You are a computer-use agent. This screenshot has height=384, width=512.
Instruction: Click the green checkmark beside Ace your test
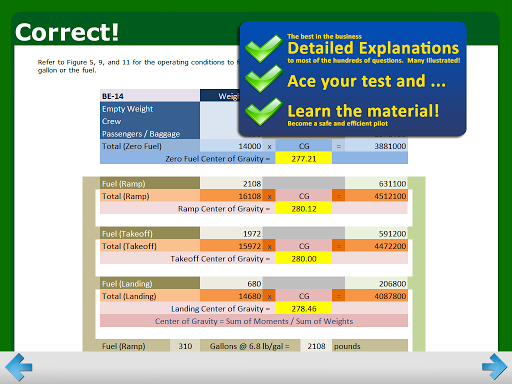coord(264,79)
